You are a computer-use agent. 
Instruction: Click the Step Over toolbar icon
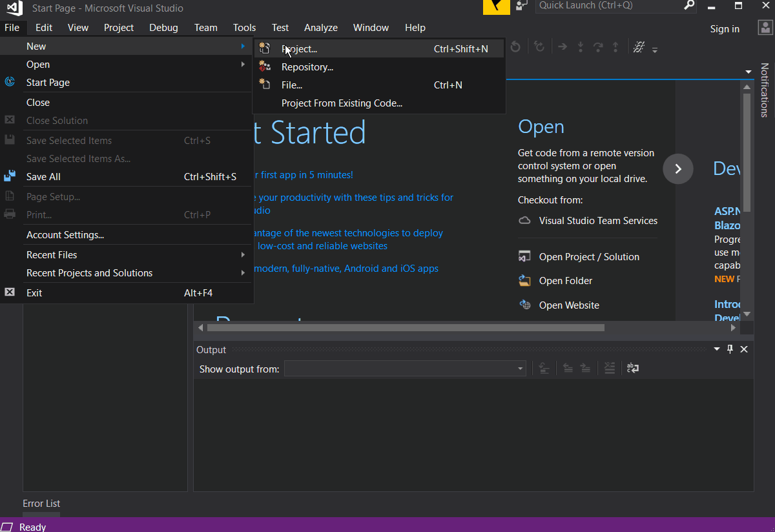[x=598, y=46]
